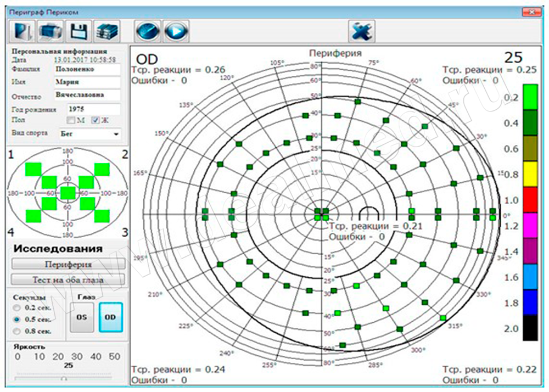Image resolution: width=549 pixels, height=392 pixels.
Task: Click the dark blue 1.8 legend swatch
Action: point(530,302)
